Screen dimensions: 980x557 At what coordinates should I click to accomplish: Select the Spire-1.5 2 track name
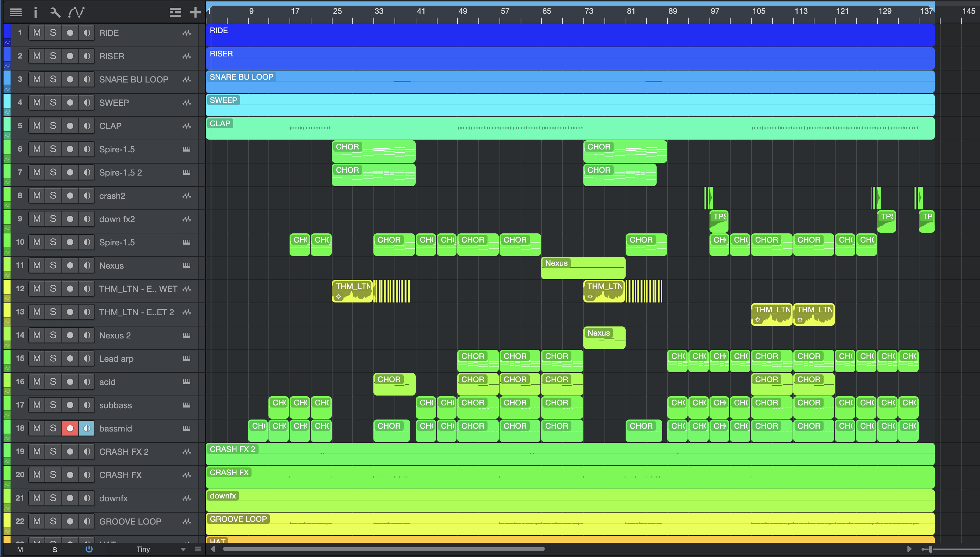[120, 172]
